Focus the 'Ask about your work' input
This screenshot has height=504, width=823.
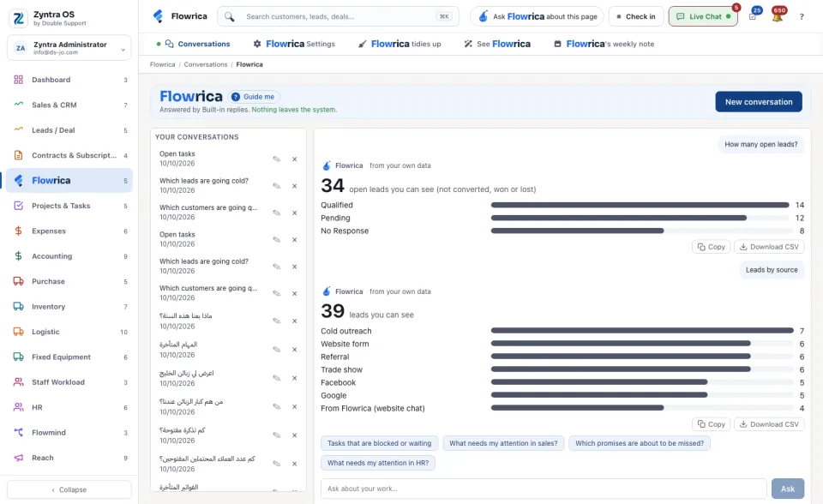[544, 489]
